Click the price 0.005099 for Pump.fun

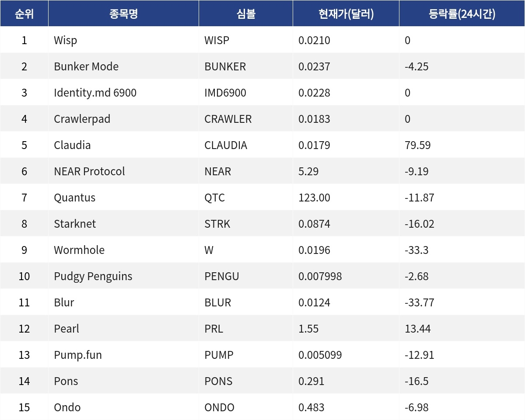320,355
